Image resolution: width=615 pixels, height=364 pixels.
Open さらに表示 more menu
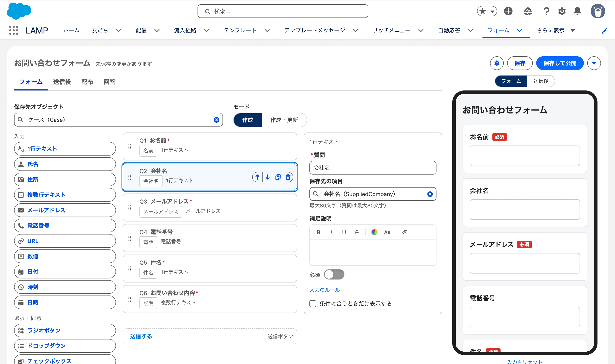[556, 31]
